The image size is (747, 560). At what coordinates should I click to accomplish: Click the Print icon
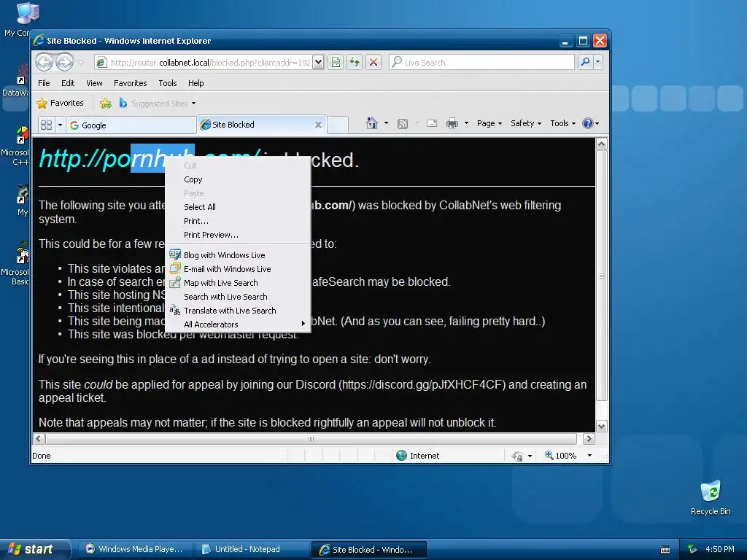pos(452,124)
